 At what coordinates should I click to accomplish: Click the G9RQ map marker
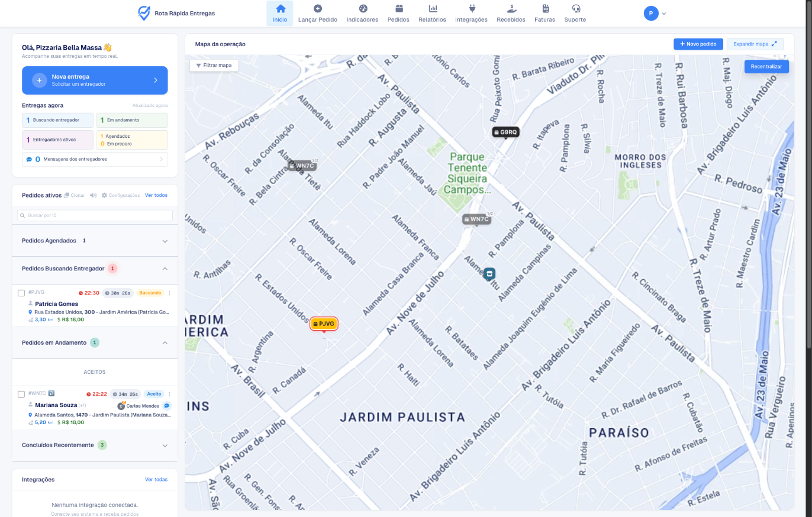(506, 132)
